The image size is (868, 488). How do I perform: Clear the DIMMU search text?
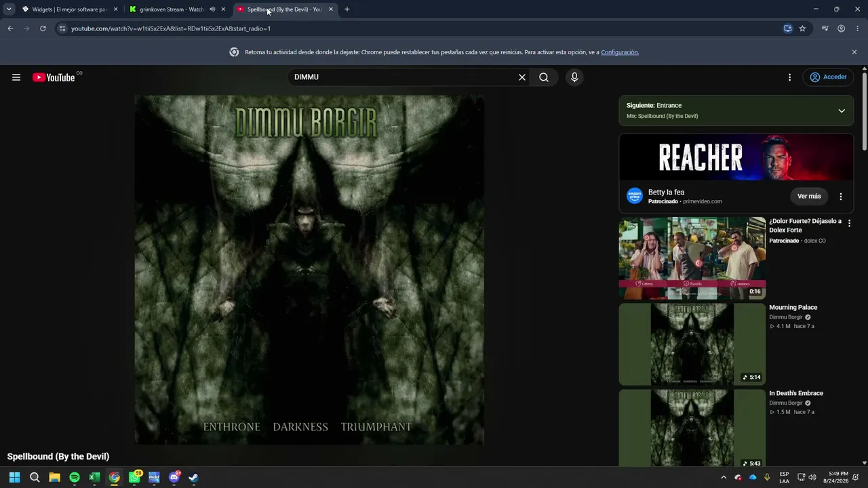(522, 77)
